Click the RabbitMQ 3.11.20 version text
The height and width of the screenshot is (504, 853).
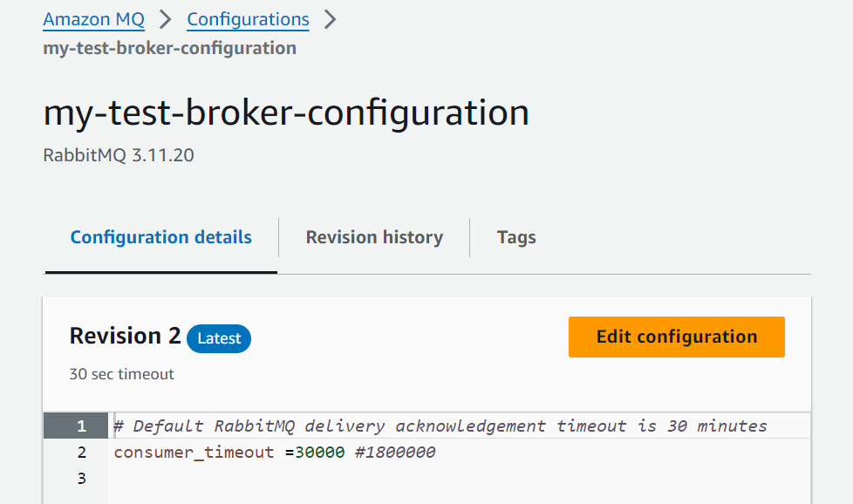[119, 155]
